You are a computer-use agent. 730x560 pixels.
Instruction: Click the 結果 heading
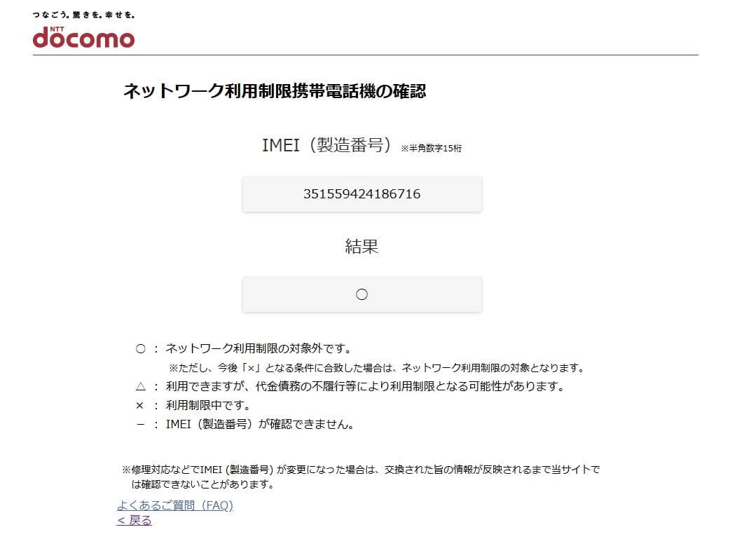pyautogui.click(x=361, y=247)
